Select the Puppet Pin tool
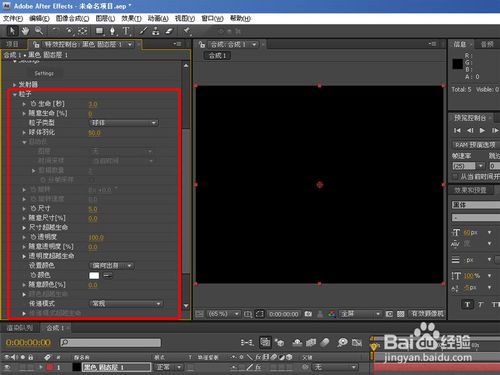The image size is (500, 375). tap(187, 31)
